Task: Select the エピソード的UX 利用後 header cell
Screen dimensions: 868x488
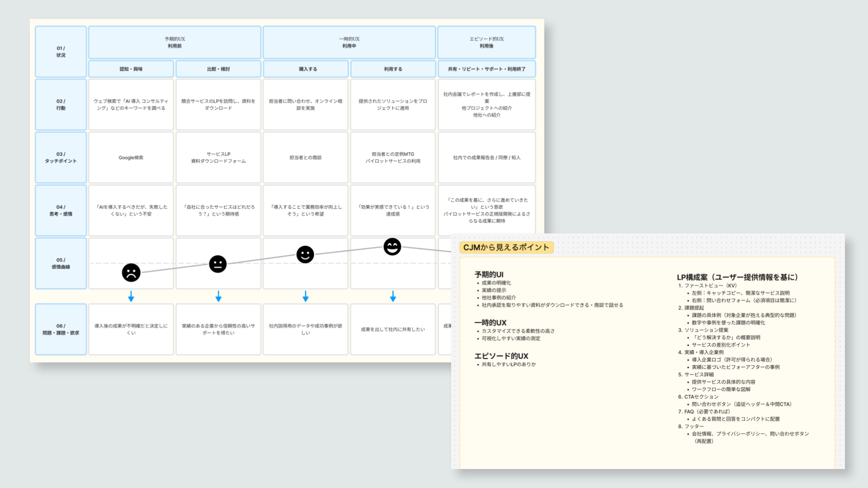Action: pyautogui.click(x=486, y=42)
